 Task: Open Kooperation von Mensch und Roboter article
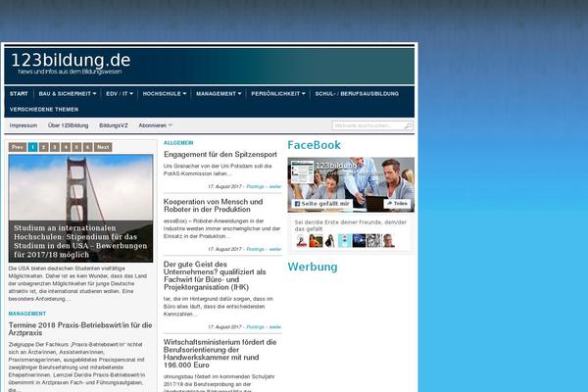[213, 206]
